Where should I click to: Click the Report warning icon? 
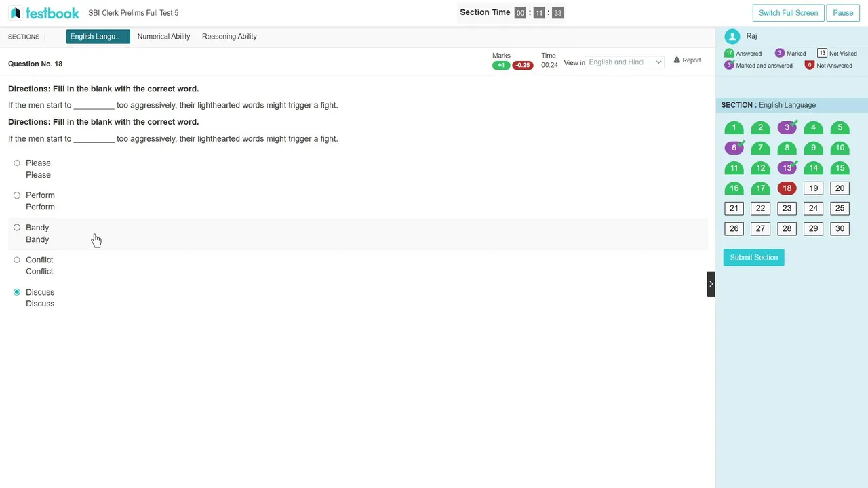(677, 60)
